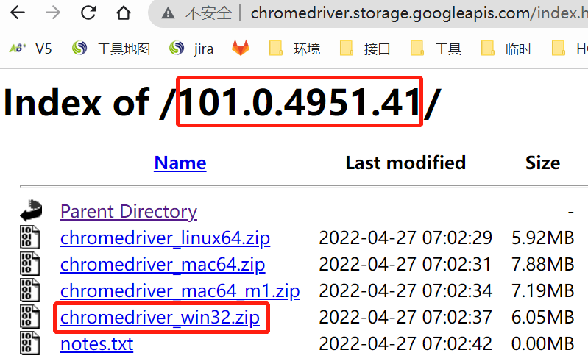Click the file icon beside chromedriver_mac64.zip
Image resolution: width=588 pixels, height=364 pixels.
(29, 263)
